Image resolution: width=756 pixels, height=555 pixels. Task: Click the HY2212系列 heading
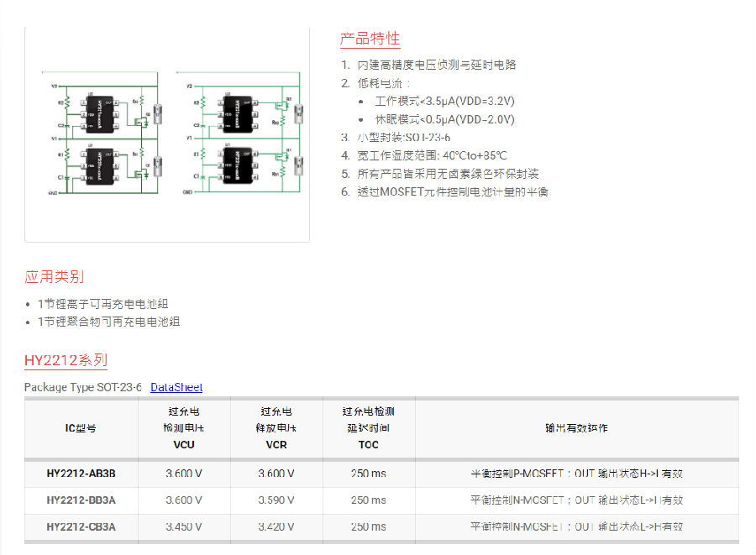point(66,360)
